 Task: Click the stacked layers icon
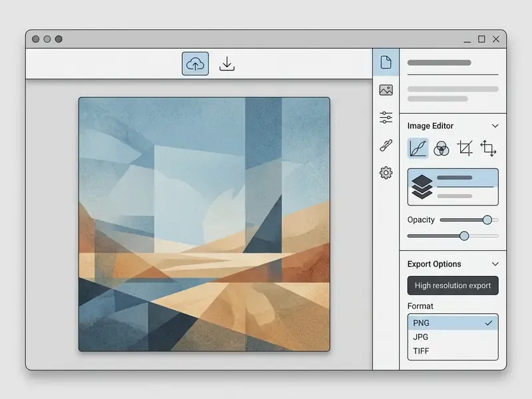(x=422, y=187)
